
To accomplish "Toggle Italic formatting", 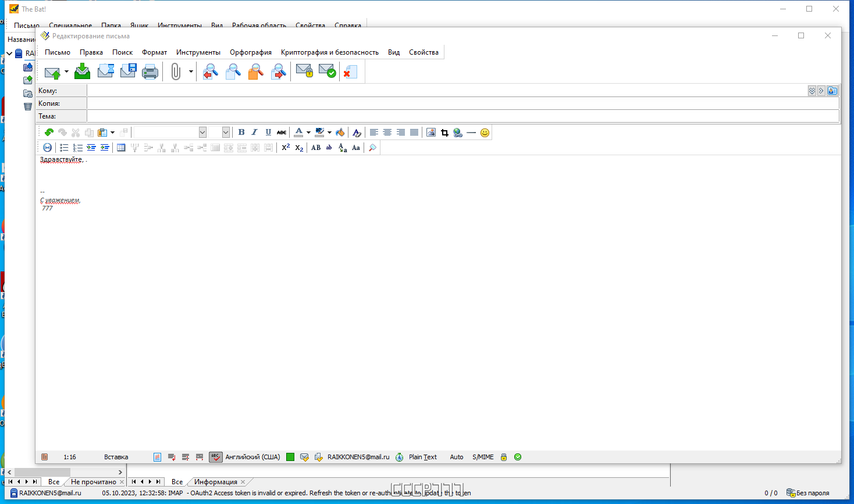I will tap(254, 133).
